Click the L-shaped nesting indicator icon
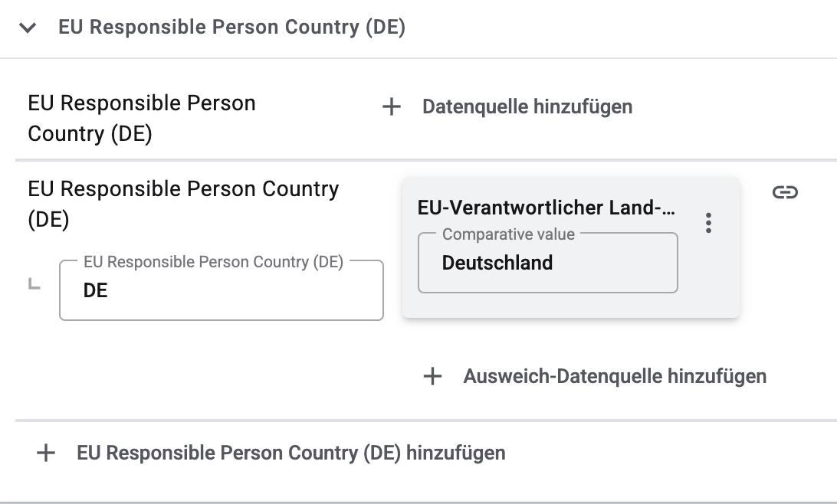 pos(34,285)
